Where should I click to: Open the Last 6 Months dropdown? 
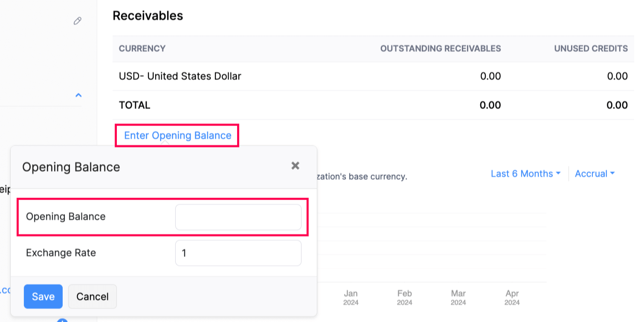pos(525,174)
